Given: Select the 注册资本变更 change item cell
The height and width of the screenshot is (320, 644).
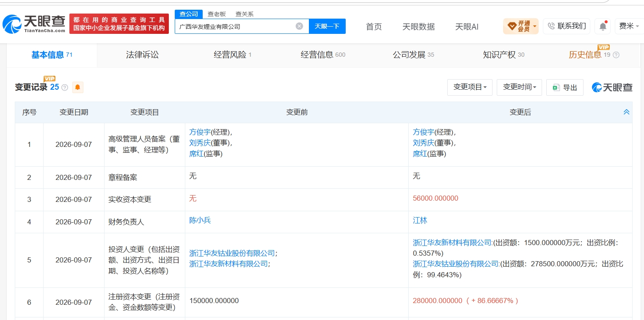Looking at the screenshot, I should [145, 301].
